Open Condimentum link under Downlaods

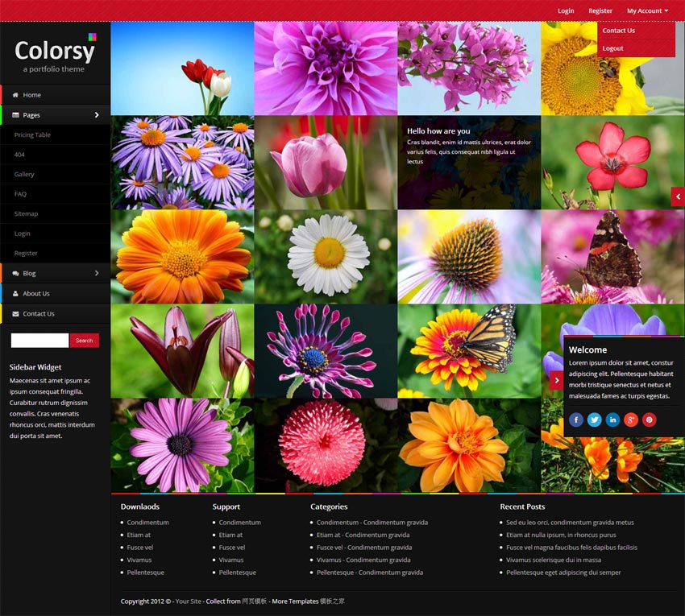[x=147, y=522]
